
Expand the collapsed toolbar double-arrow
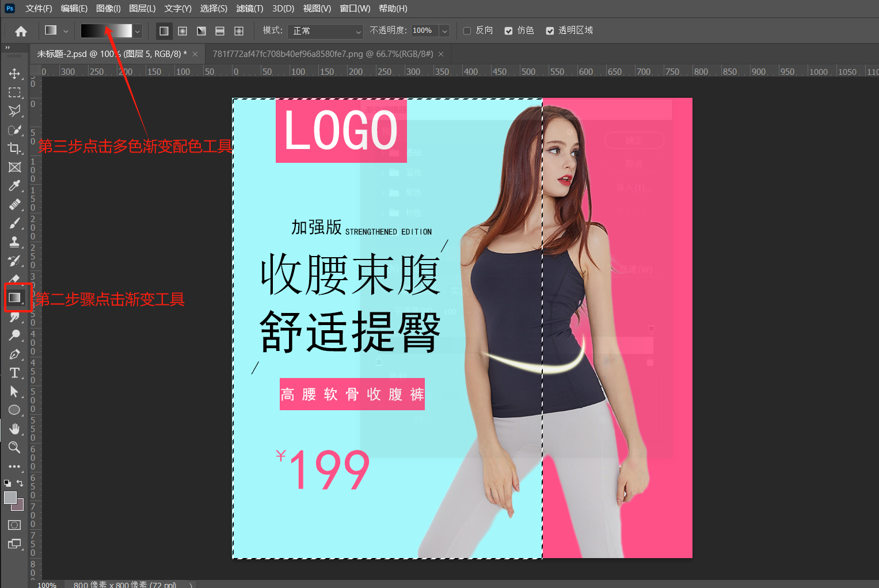click(x=7, y=48)
